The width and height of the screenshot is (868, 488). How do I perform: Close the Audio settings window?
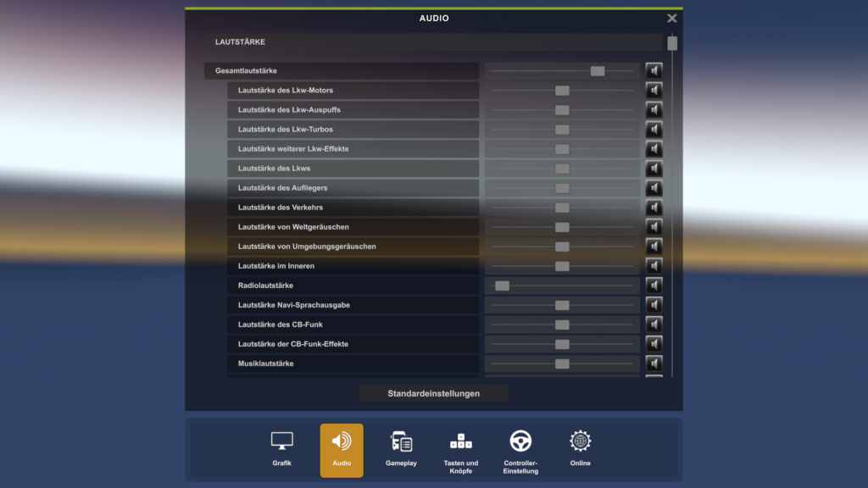coord(672,19)
